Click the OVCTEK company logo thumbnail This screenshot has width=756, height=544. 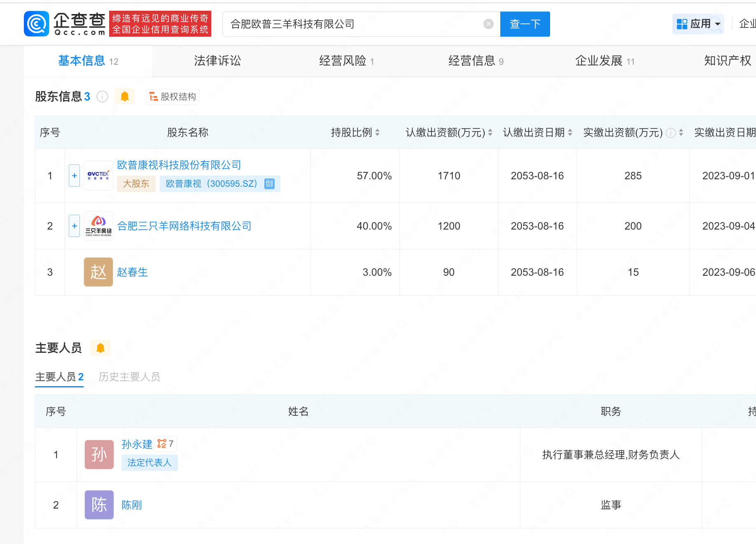pos(98,176)
